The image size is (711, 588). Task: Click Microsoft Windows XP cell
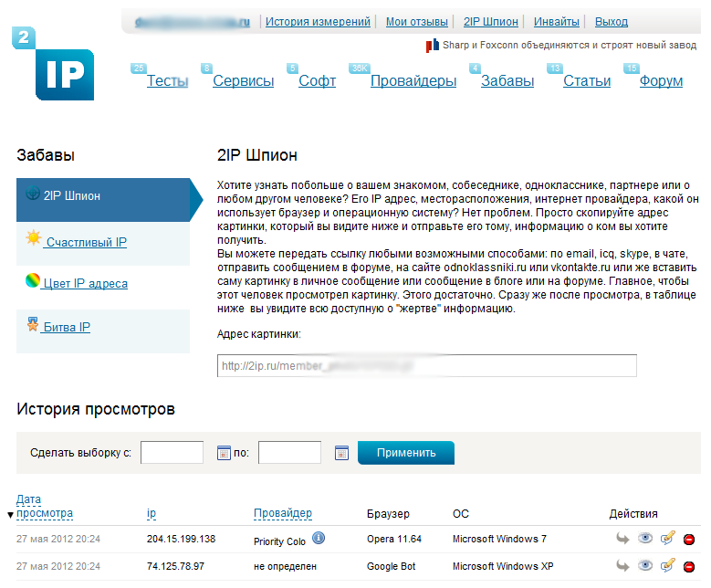(x=503, y=566)
